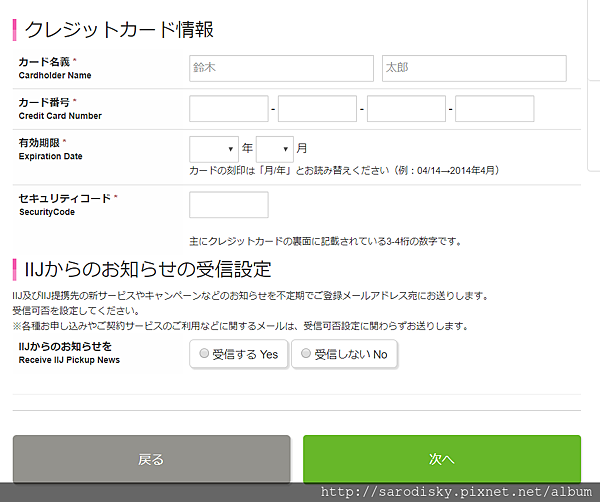
Task: Click the green 次へ next button
Action: [442, 459]
